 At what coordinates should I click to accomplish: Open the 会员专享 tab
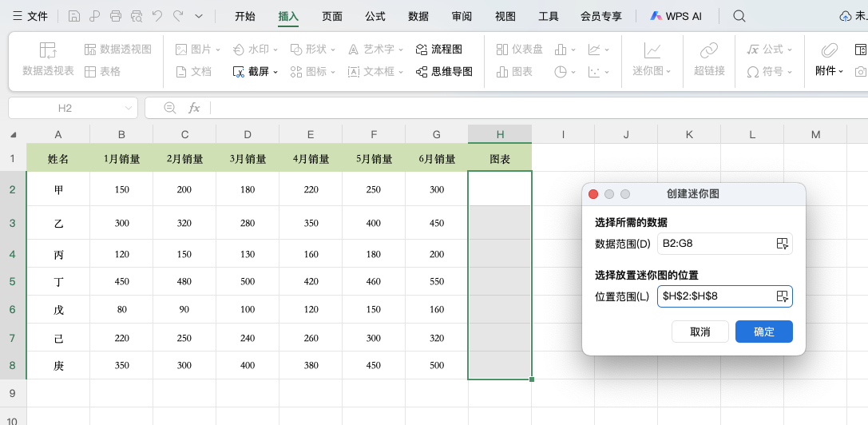point(601,16)
